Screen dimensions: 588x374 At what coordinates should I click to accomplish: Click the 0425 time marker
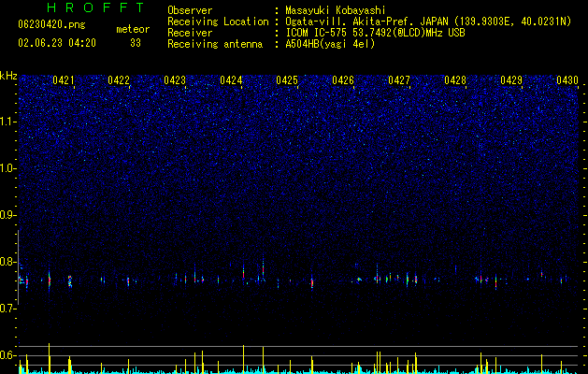[x=287, y=80]
